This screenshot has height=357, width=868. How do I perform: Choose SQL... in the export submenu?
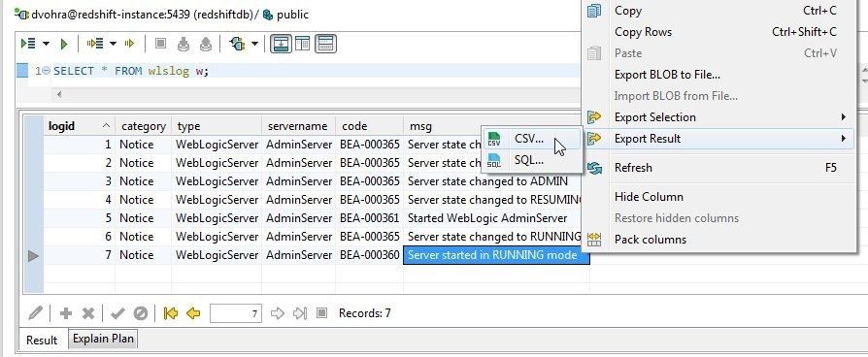pos(531,160)
